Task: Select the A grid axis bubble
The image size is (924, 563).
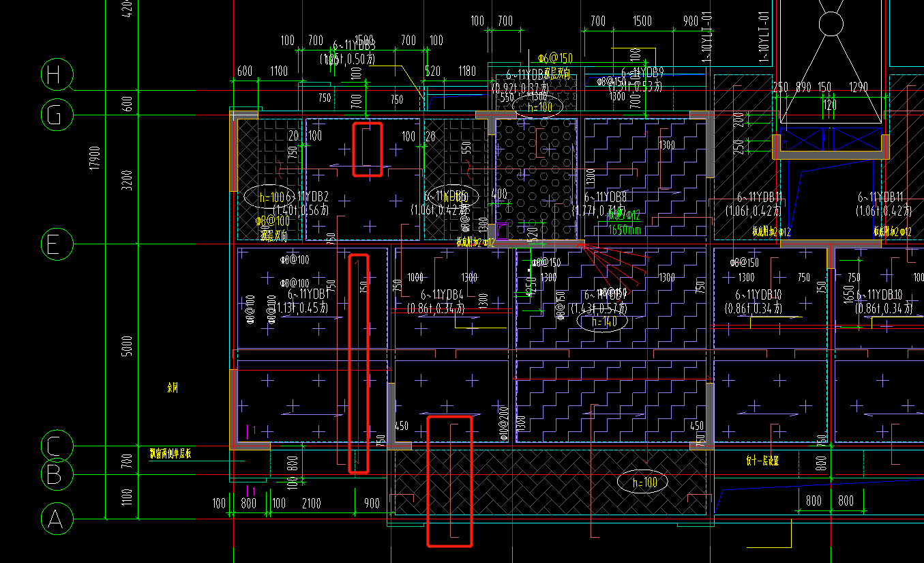Action: (x=57, y=519)
